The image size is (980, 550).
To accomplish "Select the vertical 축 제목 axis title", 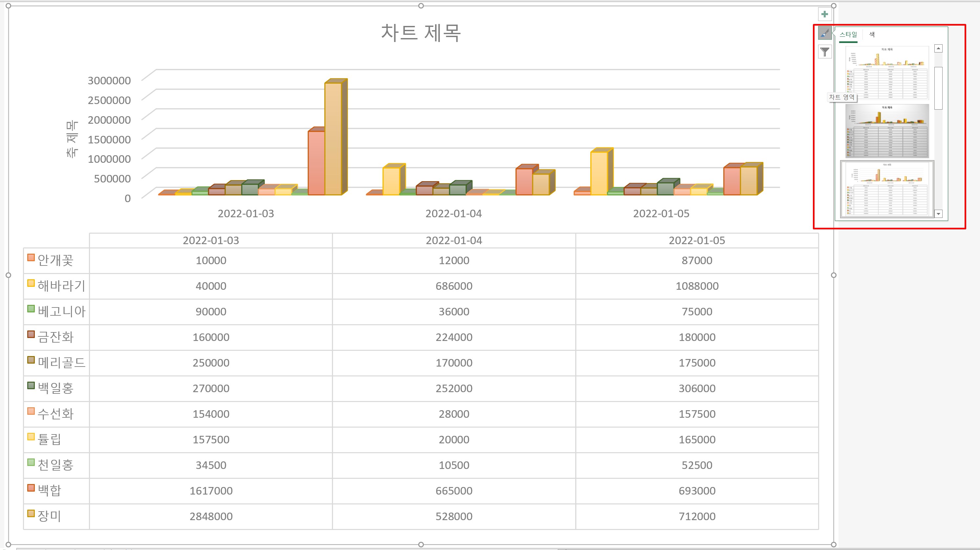I will tap(72, 139).
